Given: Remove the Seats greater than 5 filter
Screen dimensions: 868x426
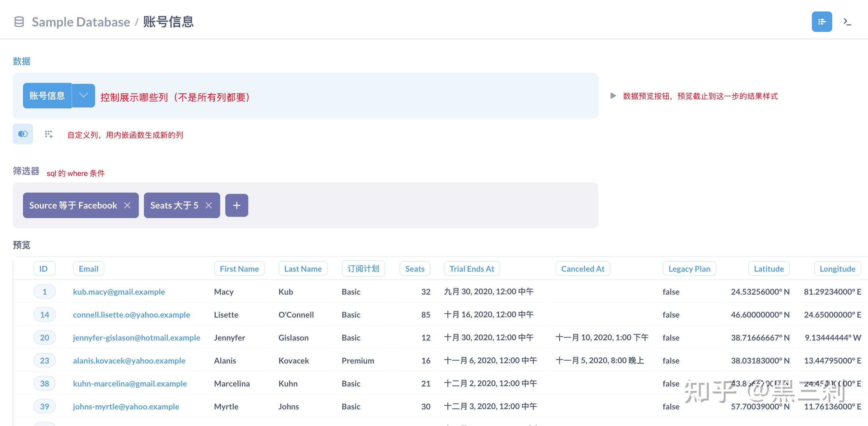Looking at the screenshot, I should 209,205.
